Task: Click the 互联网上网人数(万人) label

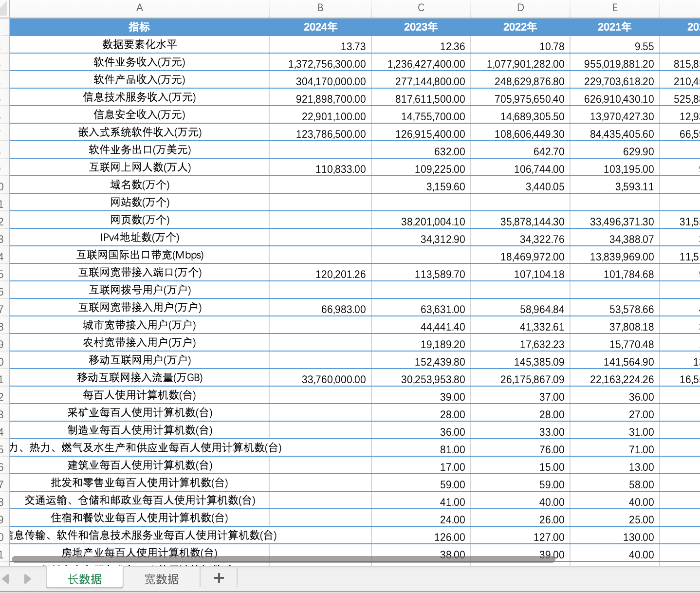Action: (139, 167)
